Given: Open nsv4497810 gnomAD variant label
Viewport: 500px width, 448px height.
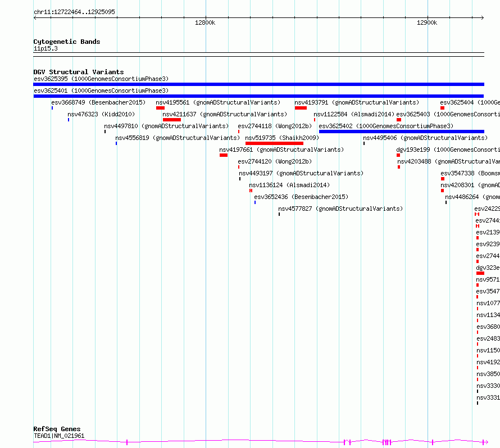Looking at the screenshot, I should point(166,126).
